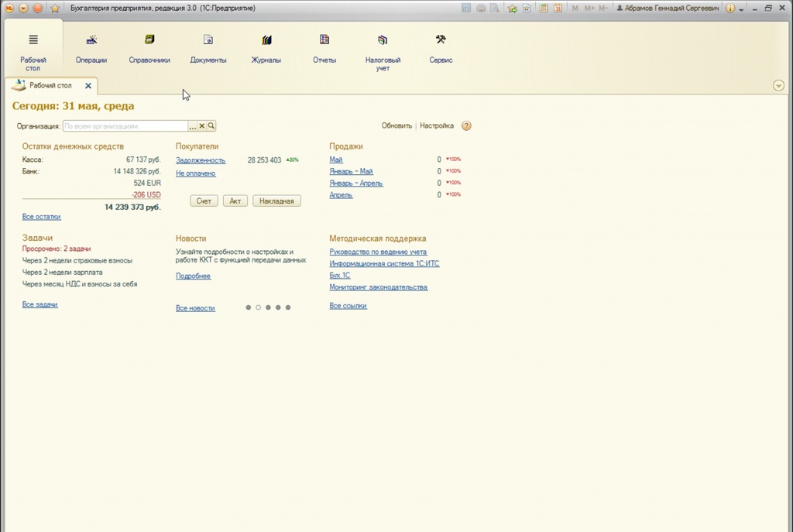The height and width of the screenshot is (532, 793).
Task: Clear the Организация field with X
Action: click(x=202, y=126)
